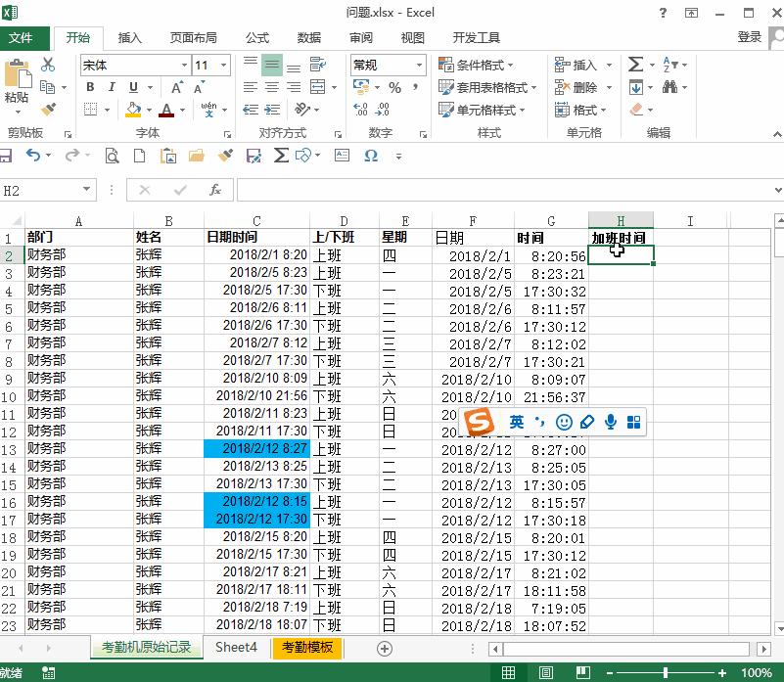Open the Find and Select binoculars icon

[669, 87]
